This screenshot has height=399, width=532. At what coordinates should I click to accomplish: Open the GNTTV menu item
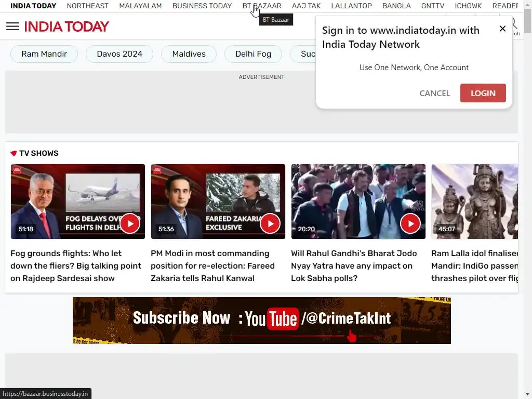[x=433, y=6]
